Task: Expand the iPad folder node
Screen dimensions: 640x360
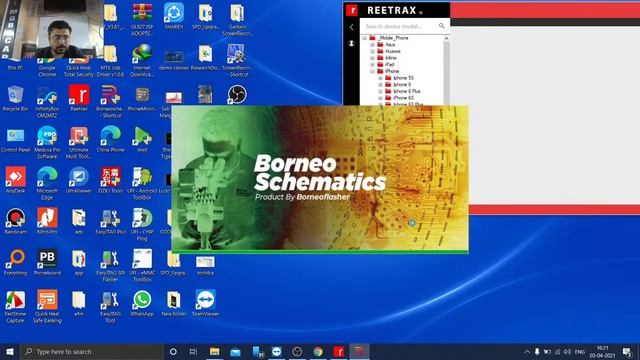Action: point(372,64)
